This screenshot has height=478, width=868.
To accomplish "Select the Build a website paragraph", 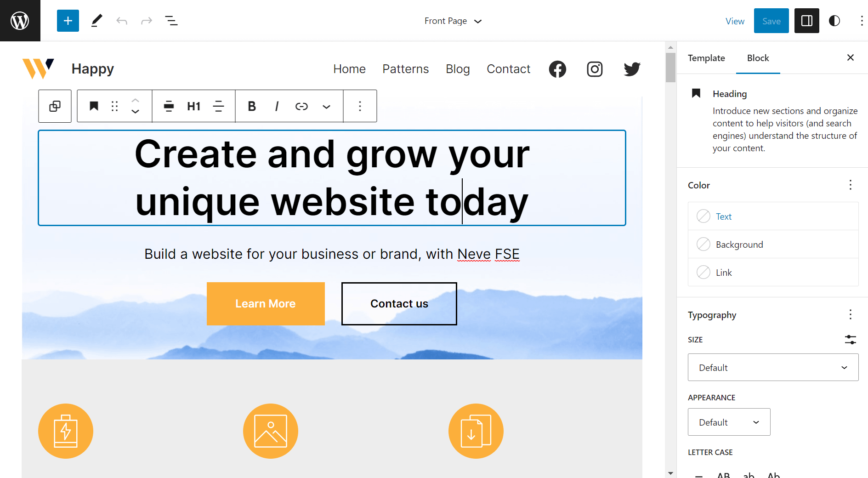I will point(332,254).
